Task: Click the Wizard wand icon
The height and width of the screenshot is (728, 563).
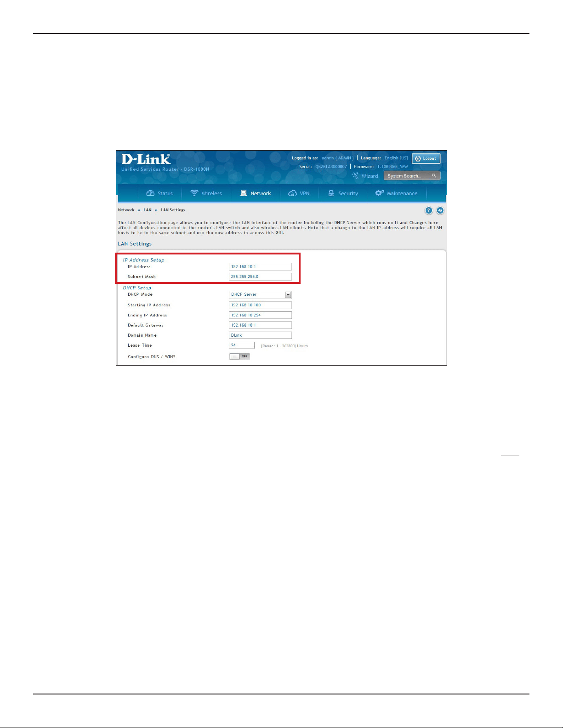Action: point(355,175)
